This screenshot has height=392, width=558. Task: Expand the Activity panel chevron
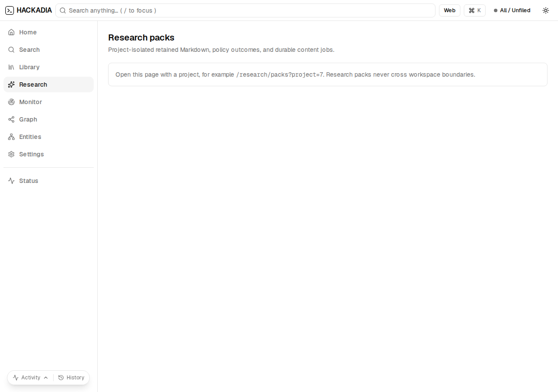(46, 378)
